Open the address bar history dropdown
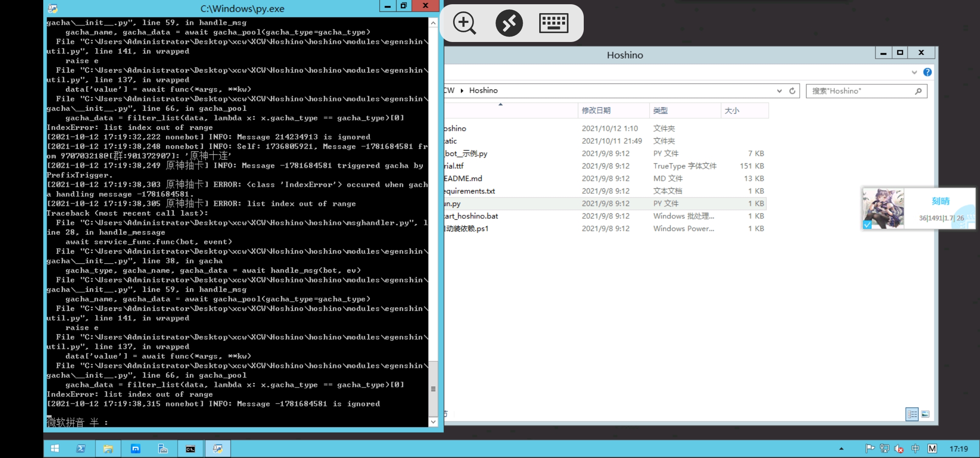 [779, 90]
